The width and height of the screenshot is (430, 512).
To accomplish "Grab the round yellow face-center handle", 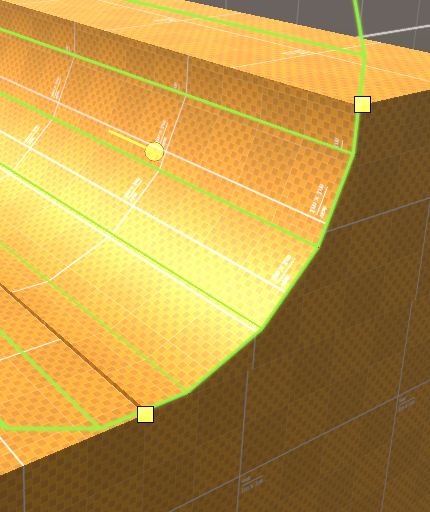I will pyautogui.click(x=154, y=151).
